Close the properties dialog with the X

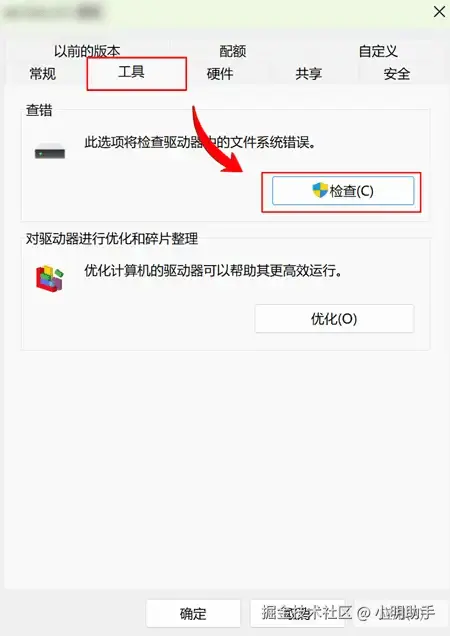[439, 11]
